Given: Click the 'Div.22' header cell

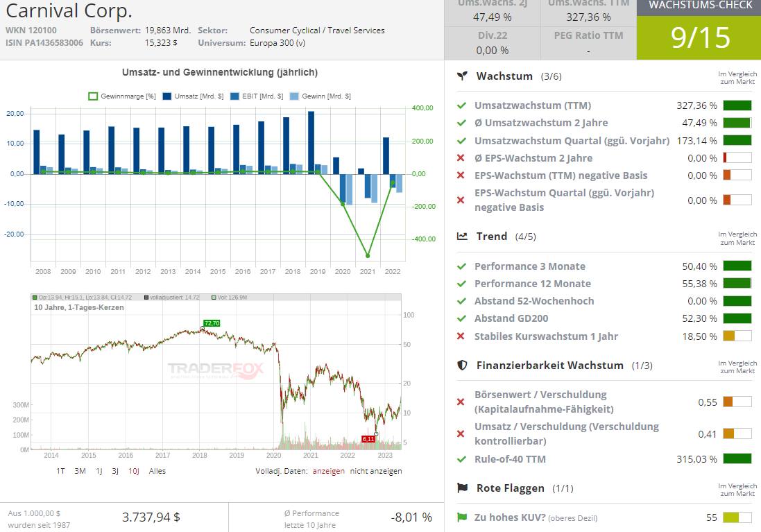Looking at the screenshot, I should coord(493,35).
